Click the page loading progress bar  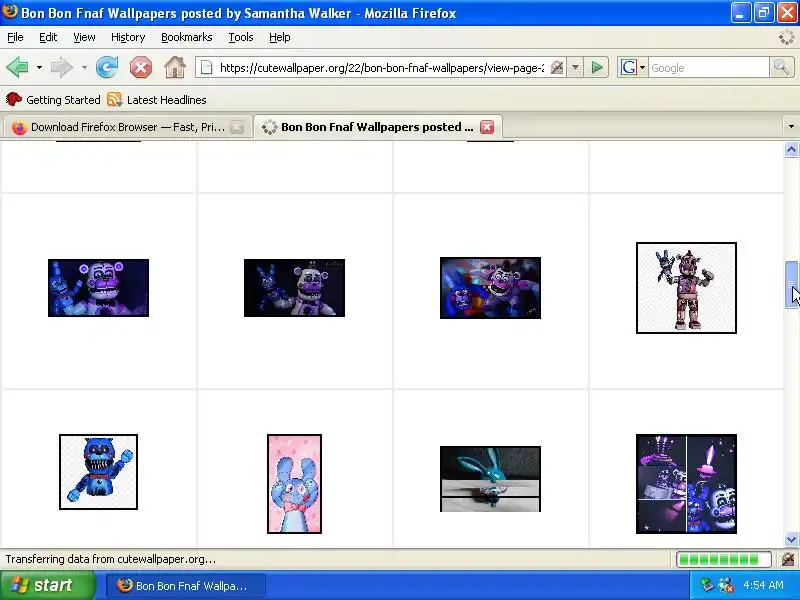tap(723, 559)
